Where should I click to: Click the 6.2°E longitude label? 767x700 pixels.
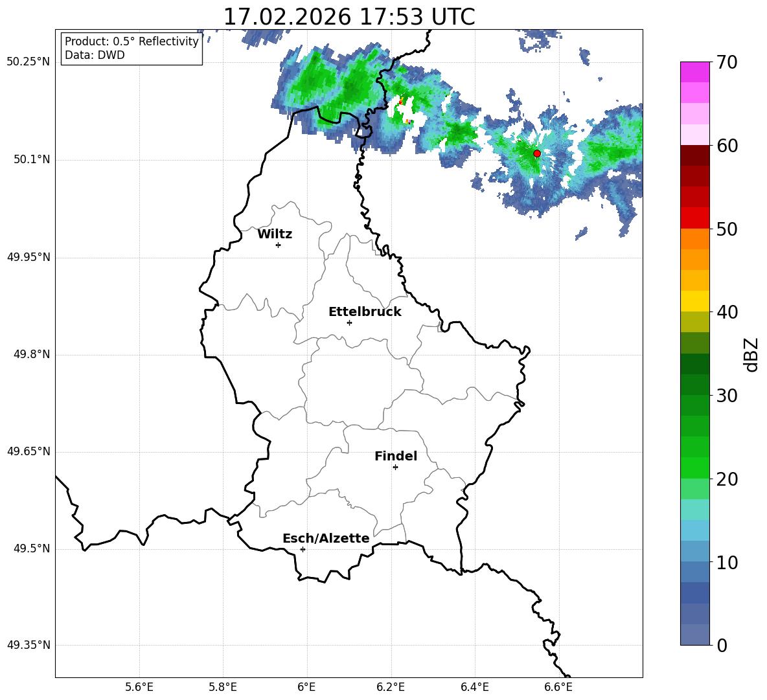pos(391,687)
